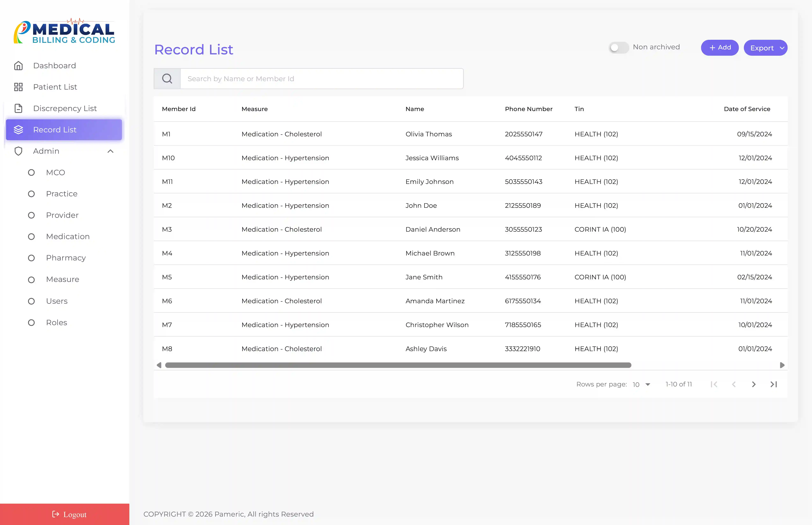Screen dimensions: 812x525
Task: Click the Add button
Action: pyautogui.click(x=719, y=47)
